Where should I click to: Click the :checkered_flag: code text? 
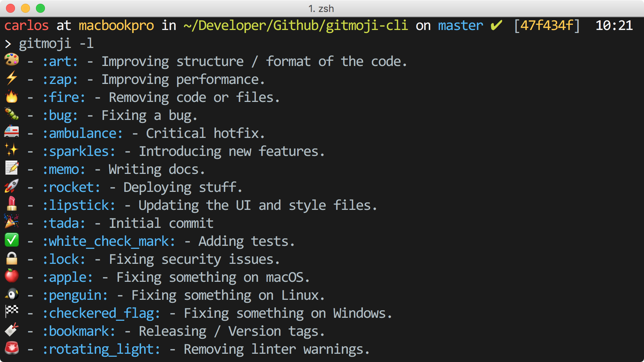click(x=101, y=313)
